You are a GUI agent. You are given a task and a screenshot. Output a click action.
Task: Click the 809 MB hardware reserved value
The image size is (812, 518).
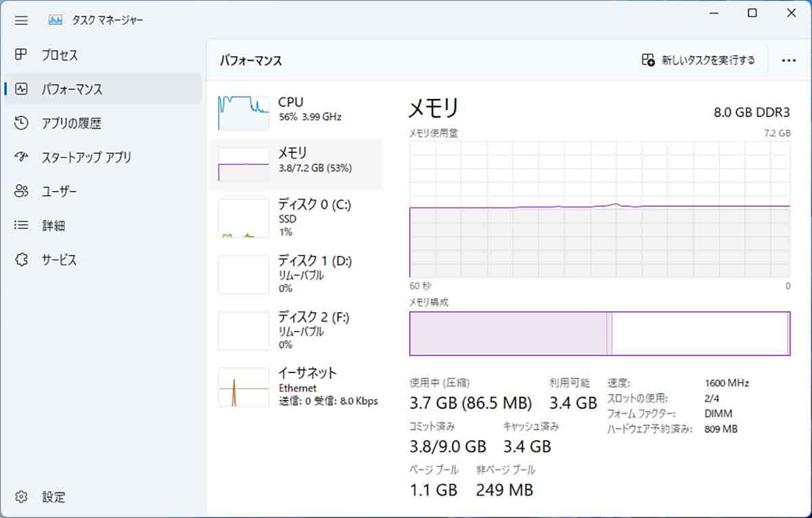721,429
